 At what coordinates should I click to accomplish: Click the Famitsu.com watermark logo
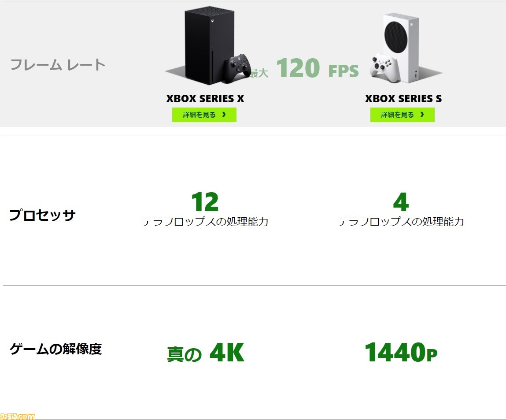click(18, 416)
